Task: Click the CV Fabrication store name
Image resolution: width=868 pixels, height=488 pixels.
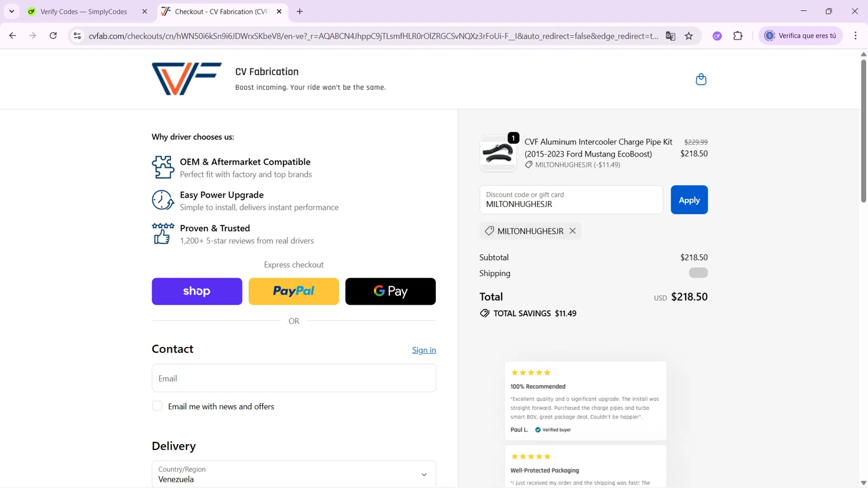Action: (267, 72)
